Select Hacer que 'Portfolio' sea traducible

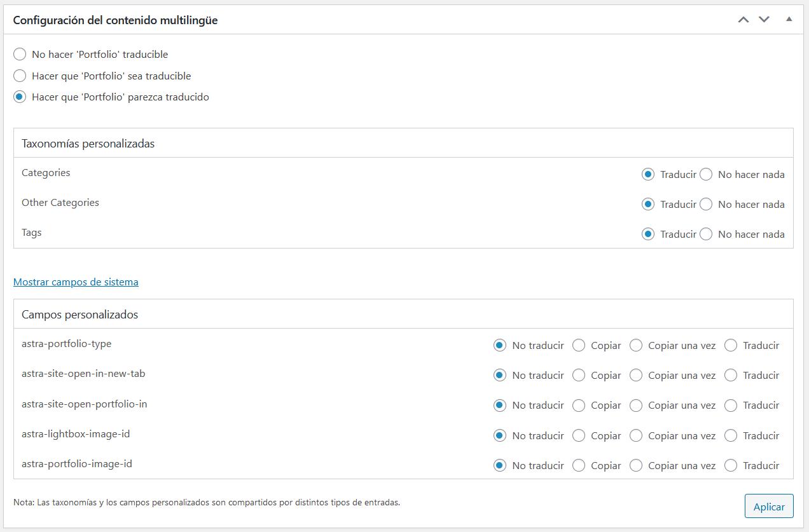pyautogui.click(x=20, y=76)
